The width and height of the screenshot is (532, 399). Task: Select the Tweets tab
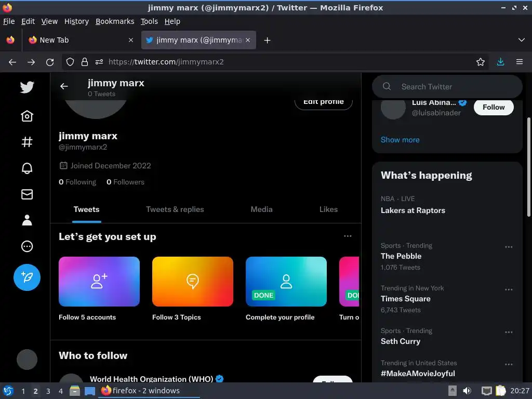pos(87,209)
